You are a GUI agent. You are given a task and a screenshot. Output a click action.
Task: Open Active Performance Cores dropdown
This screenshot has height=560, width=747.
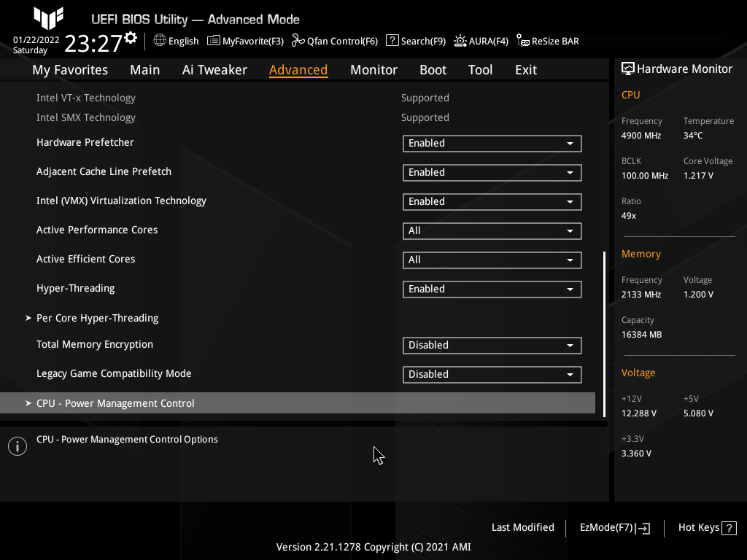tap(492, 231)
